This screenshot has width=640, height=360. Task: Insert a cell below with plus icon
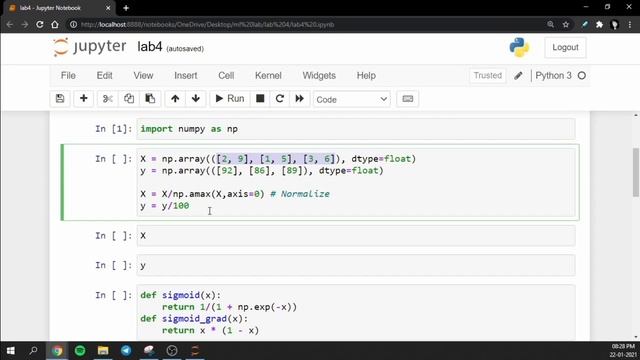(x=84, y=99)
